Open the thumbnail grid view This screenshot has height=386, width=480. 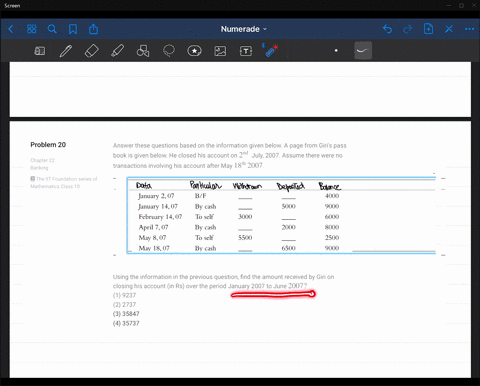31,29
